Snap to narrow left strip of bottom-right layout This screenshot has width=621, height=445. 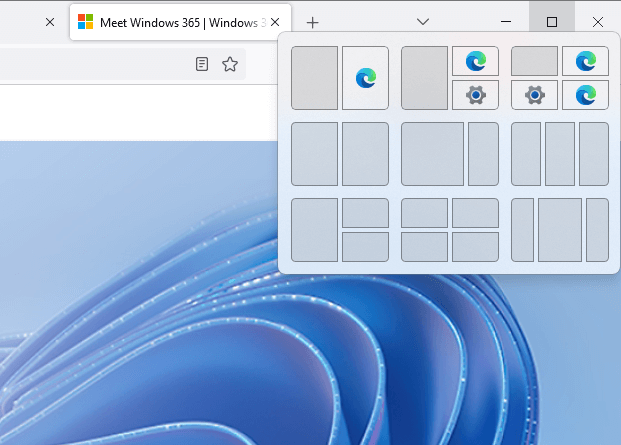point(523,230)
